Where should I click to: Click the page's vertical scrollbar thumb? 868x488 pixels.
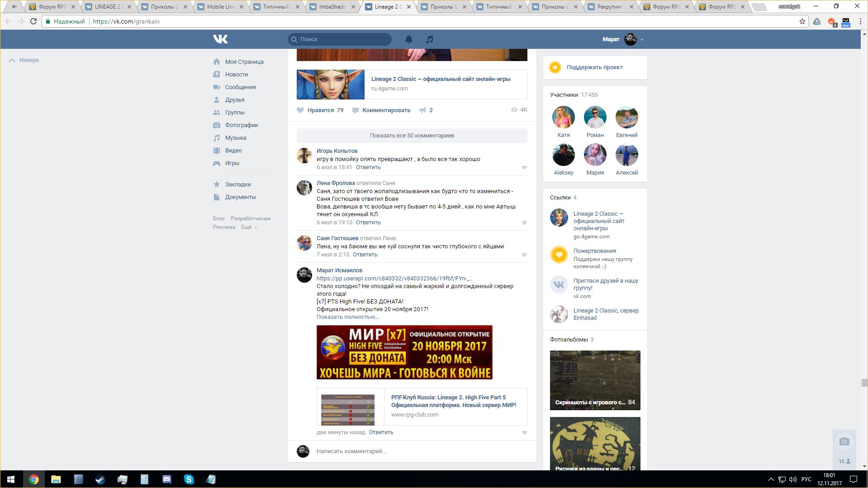coord(864,383)
